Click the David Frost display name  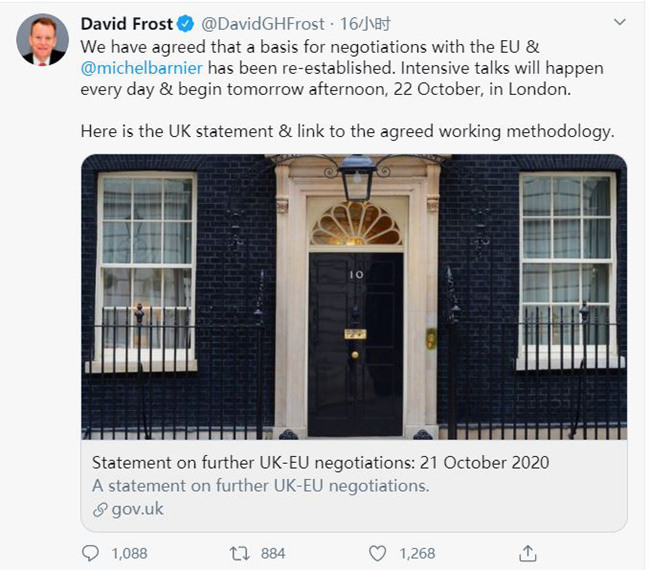click(x=126, y=23)
